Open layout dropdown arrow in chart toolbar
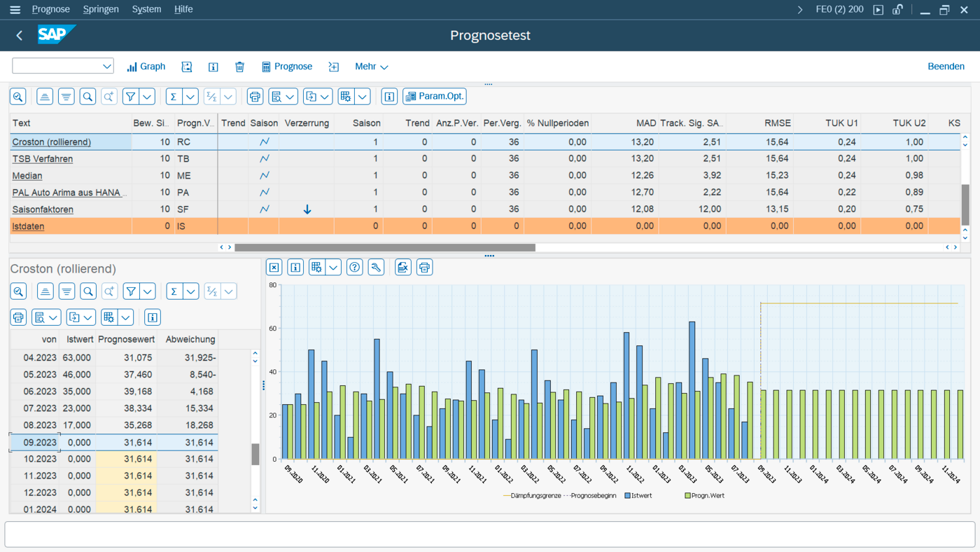The height and width of the screenshot is (552, 980). [333, 268]
